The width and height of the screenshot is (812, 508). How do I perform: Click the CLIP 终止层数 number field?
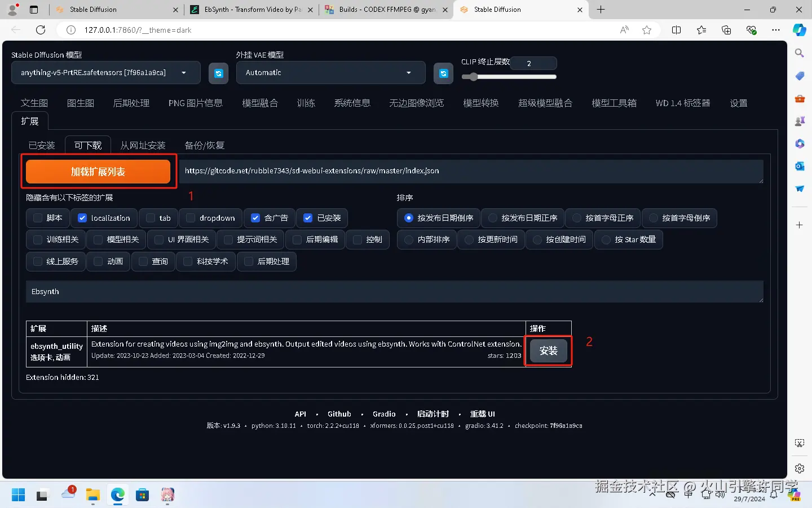(533, 63)
